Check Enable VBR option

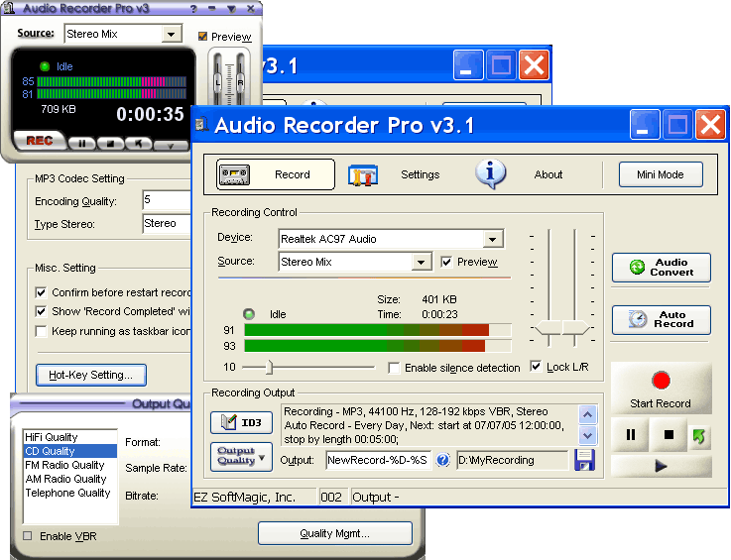(x=28, y=536)
